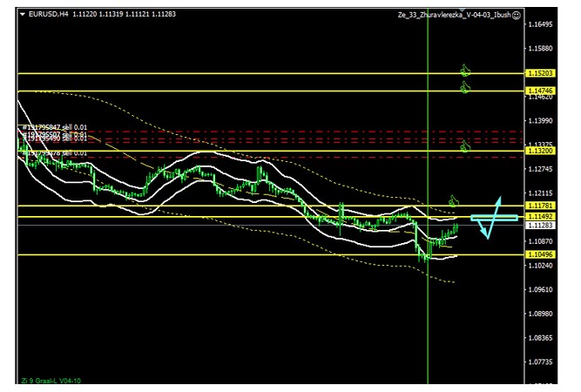Click the Zi 9 Graal-L V04-10 indicator label

(52, 381)
